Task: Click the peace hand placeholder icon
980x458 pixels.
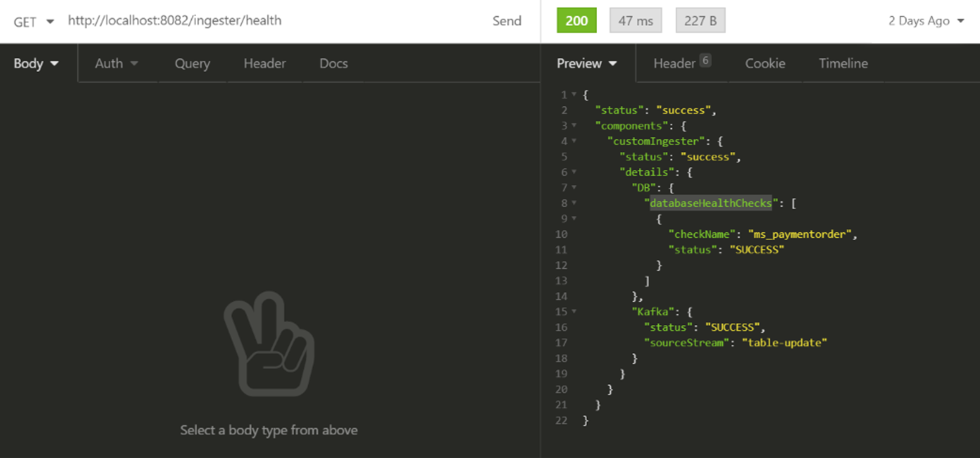Action: tap(269, 344)
